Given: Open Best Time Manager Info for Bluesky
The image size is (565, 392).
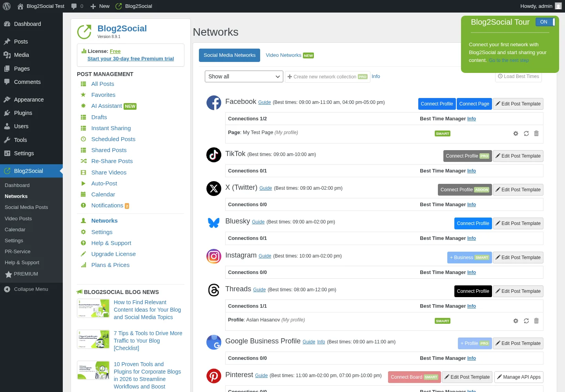Looking at the screenshot, I should click(472, 238).
